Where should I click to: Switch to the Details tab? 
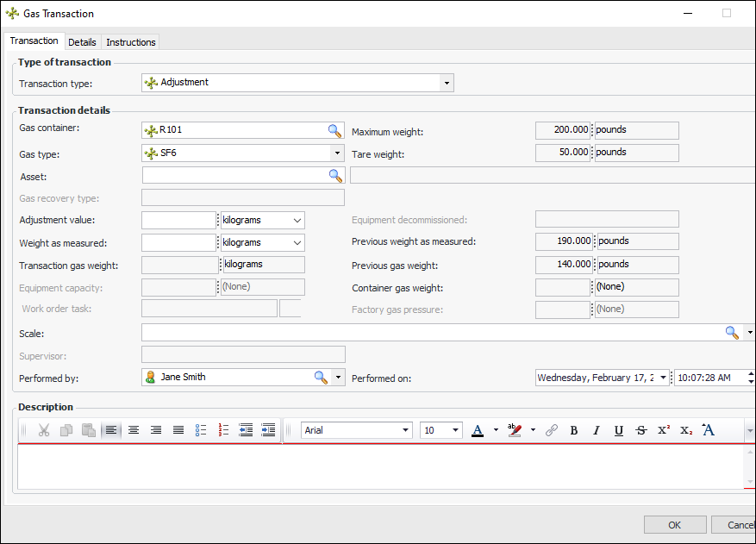[82, 42]
